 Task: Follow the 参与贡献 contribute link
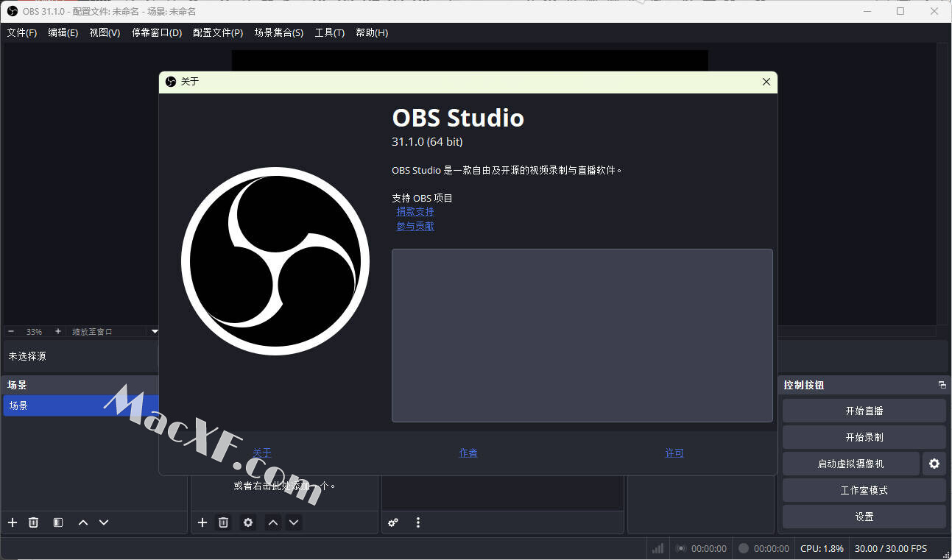tap(415, 227)
